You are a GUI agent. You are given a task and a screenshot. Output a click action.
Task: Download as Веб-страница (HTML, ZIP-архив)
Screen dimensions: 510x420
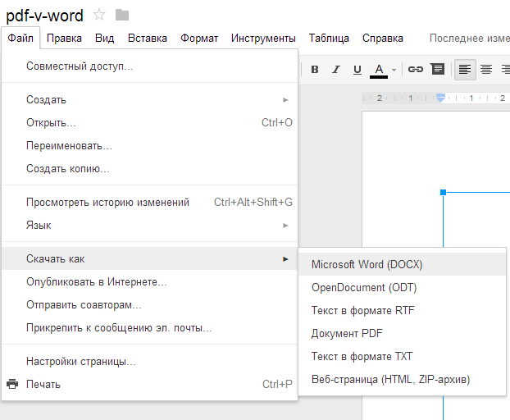403,379
